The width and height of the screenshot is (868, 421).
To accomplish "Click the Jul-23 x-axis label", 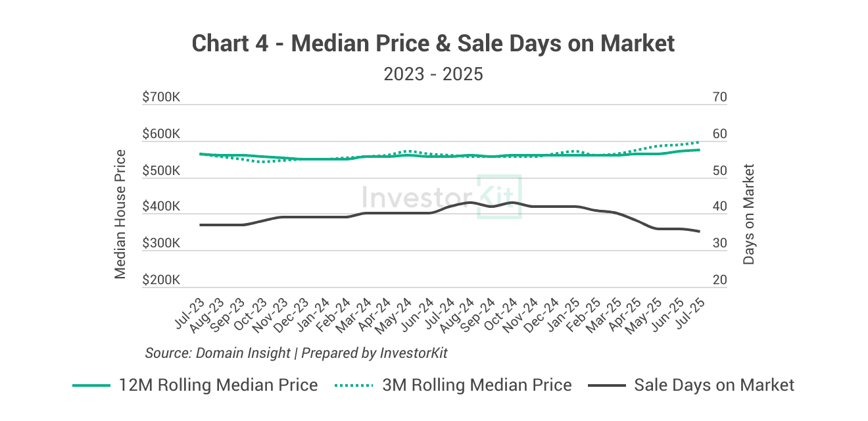I will click(189, 311).
